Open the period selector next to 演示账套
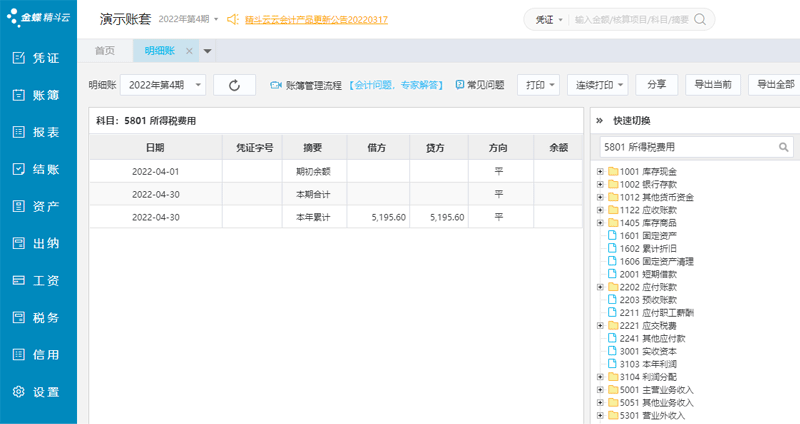 [x=188, y=19]
